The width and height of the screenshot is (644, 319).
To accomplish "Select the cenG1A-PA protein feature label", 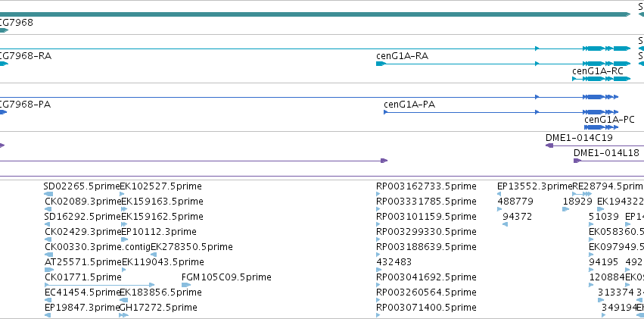I will pos(409,105).
